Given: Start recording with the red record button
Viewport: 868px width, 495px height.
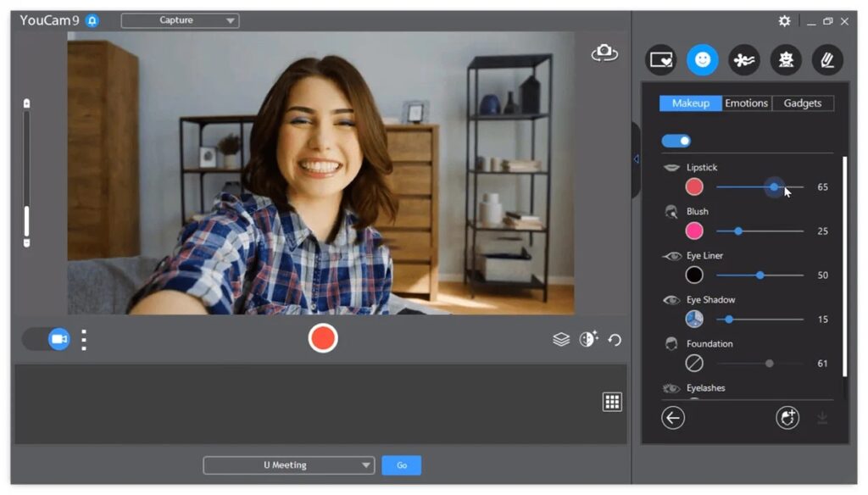Looking at the screenshot, I should (x=323, y=338).
